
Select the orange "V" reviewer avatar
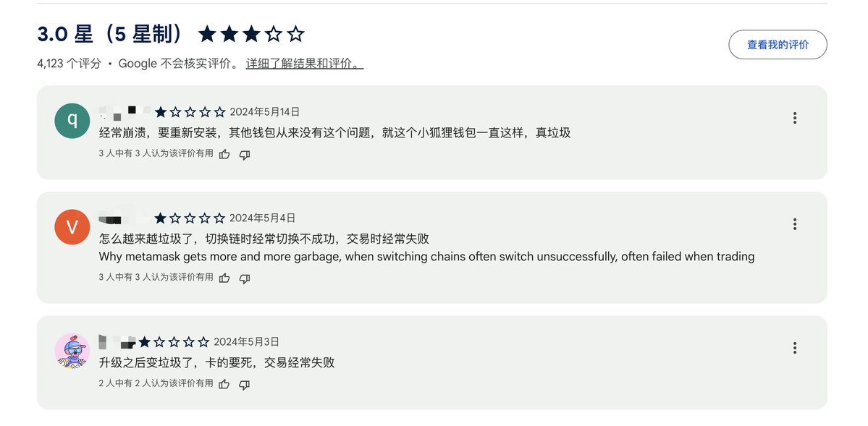(72, 227)
